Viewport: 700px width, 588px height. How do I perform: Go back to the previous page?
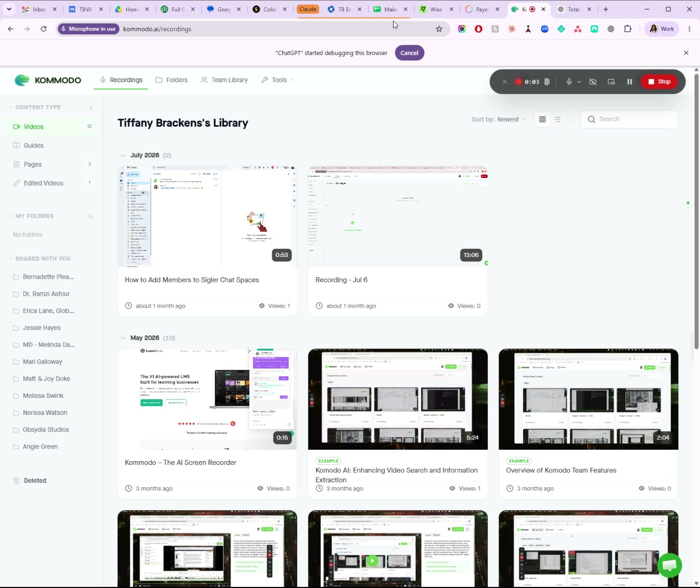[11, 29]
